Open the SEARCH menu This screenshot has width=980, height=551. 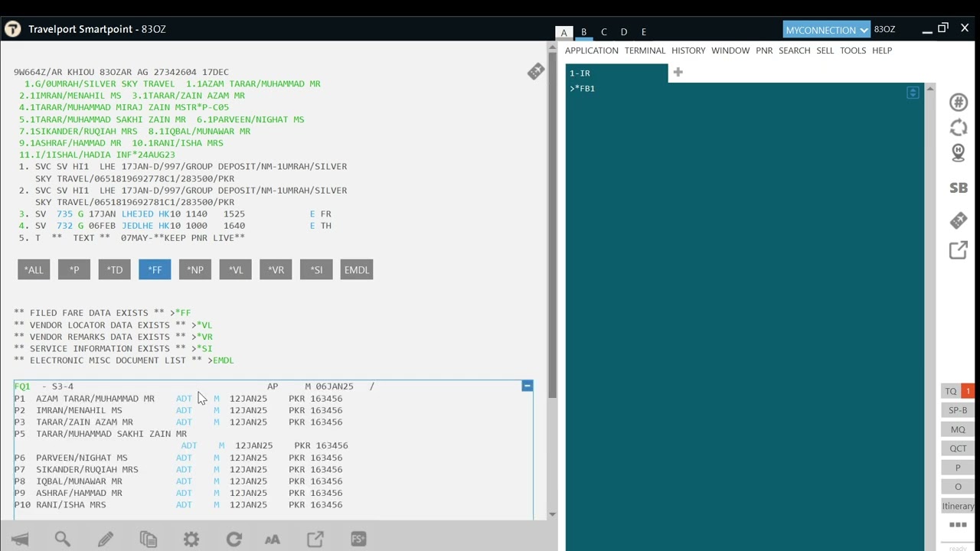pyautogui.click(x=794, y=51)
